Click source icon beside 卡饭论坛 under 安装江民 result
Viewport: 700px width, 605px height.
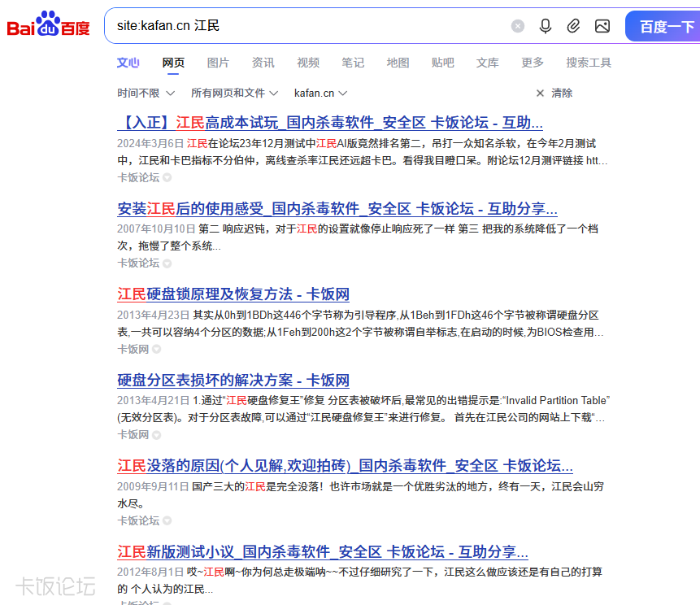167,263
